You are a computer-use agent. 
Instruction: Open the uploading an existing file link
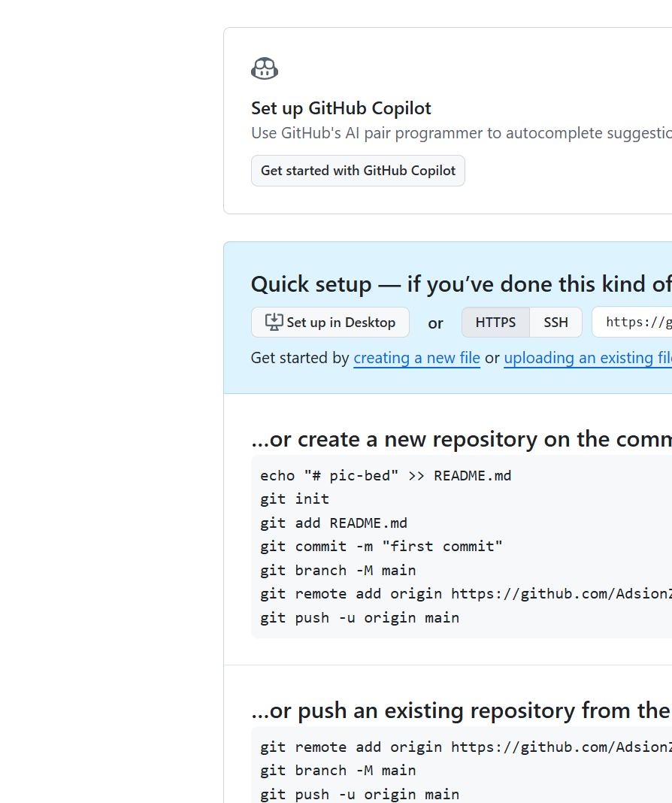[588, 357]
